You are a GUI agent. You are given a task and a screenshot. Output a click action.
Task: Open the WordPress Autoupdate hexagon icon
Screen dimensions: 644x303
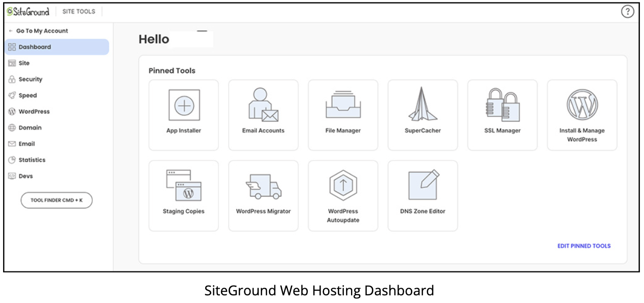click(343, 186)
